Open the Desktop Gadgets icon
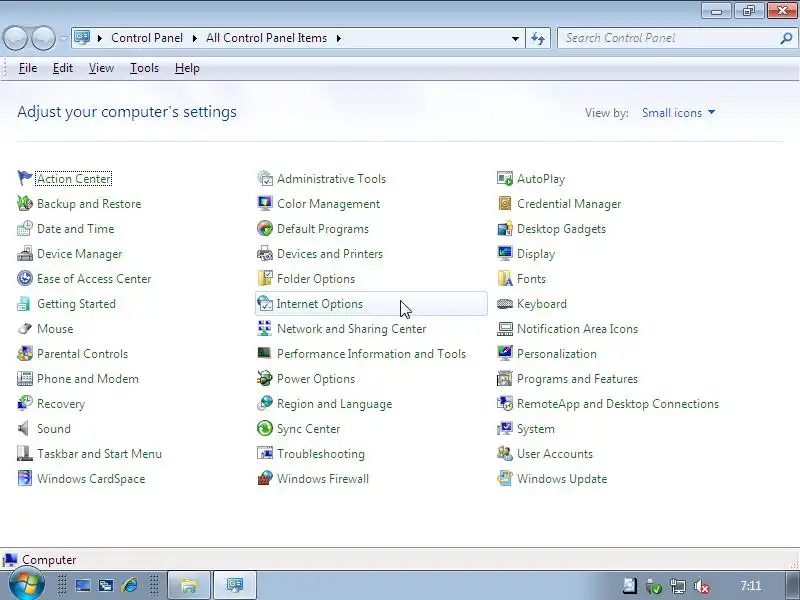Screen dimensions: 800x600 click(505, 228)
